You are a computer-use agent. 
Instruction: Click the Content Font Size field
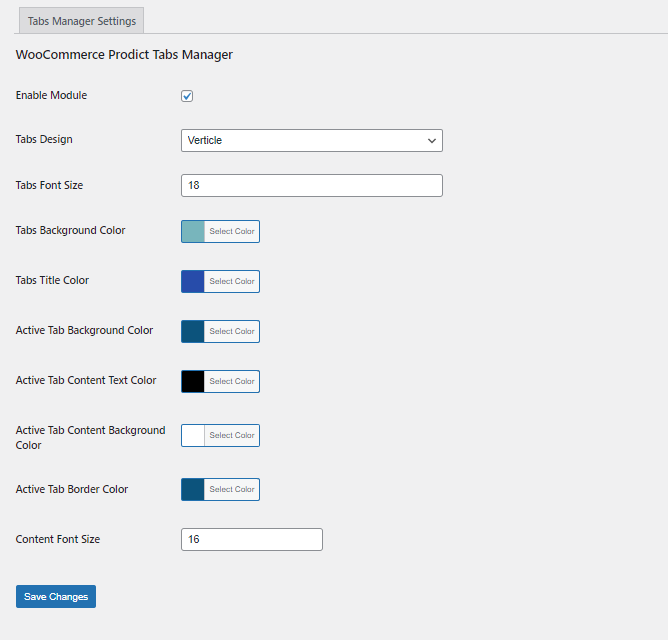(x=251, y=539)
